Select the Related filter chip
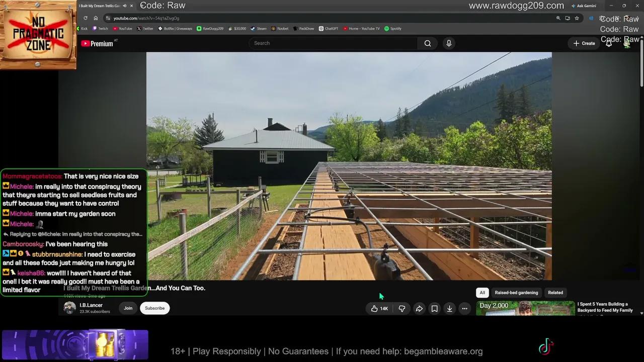The image size is (644, 362). point(555,293)
